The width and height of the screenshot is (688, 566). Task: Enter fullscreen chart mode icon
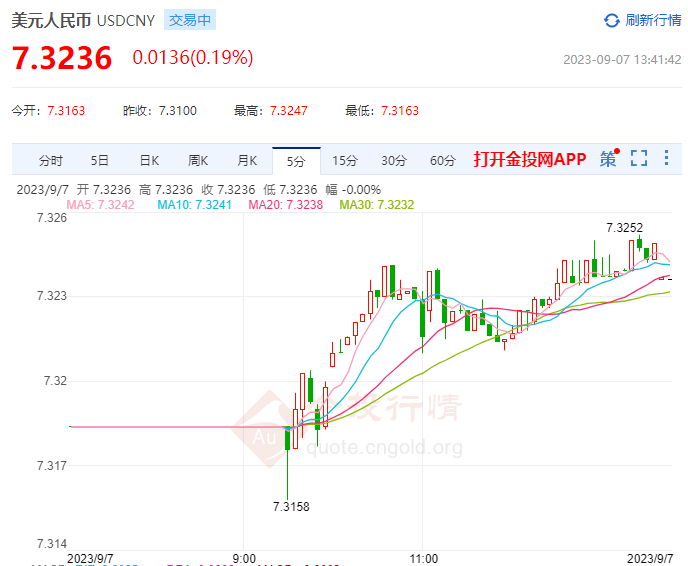tap(639, 159)
